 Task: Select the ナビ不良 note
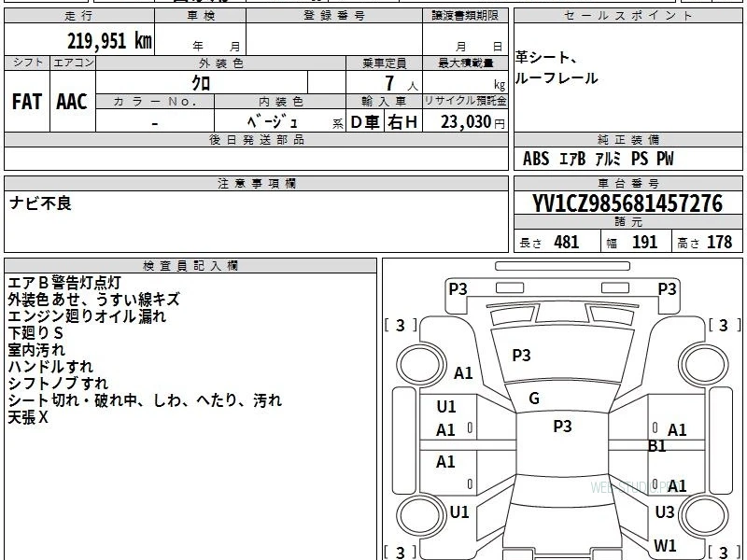coord(40,203)
